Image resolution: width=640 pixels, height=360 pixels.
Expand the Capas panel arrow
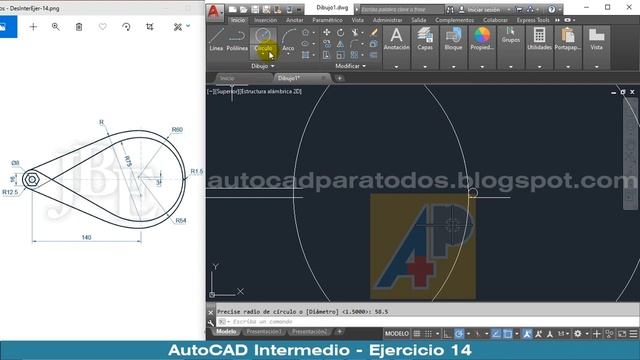coord(425,66)
